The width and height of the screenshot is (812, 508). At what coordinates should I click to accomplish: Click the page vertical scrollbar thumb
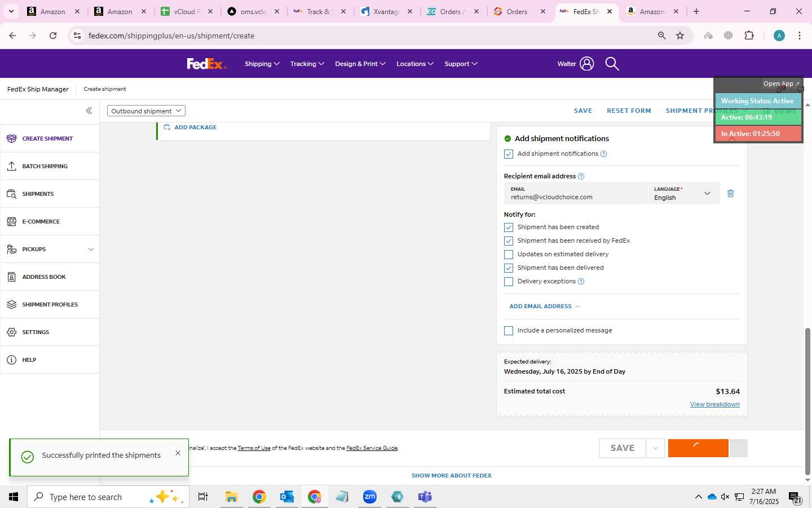coord(807,401)
